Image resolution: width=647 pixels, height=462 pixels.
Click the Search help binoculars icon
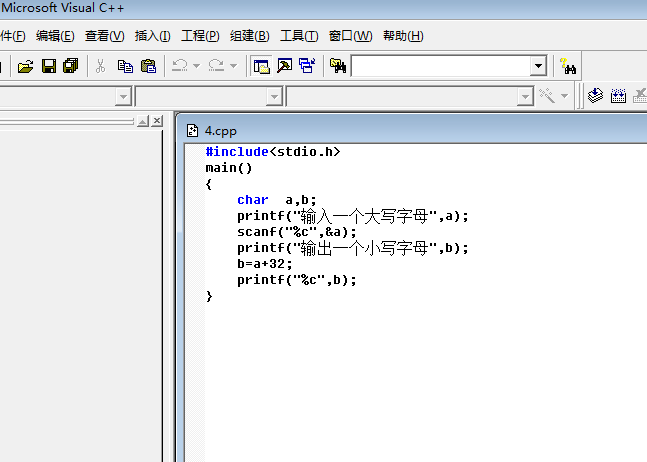point(568,66)
